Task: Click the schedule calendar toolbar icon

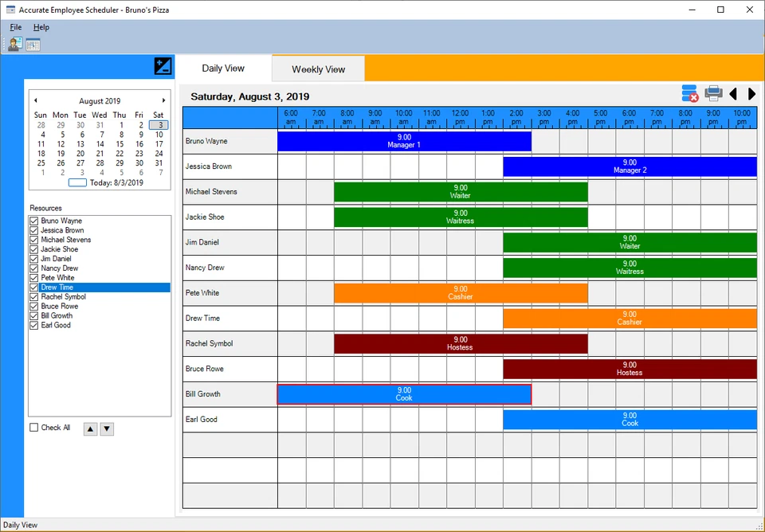Action: pyautogui.click(x=32, y=44)
